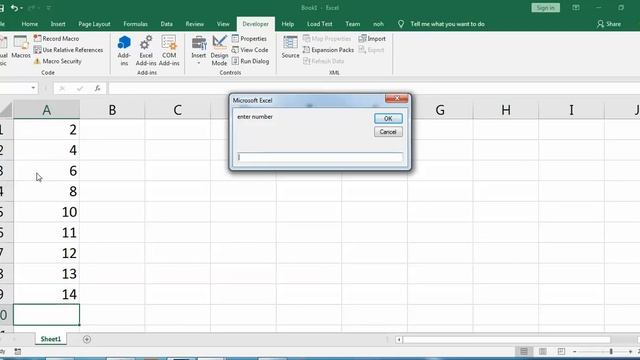Viewport: 640px width, 360px height.
Task: Click the XML Import button
Action: pyautogui.click(x=372, y=38)
